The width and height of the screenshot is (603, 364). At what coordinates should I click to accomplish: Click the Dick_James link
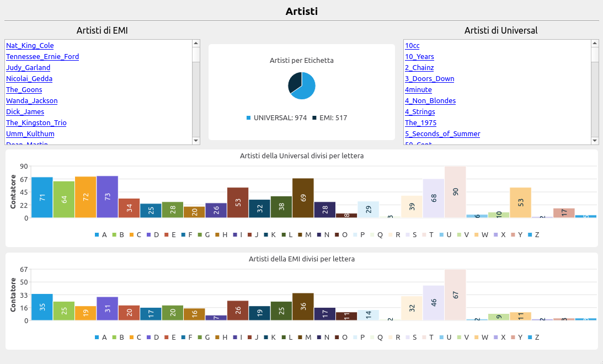(x=25, y=112)
